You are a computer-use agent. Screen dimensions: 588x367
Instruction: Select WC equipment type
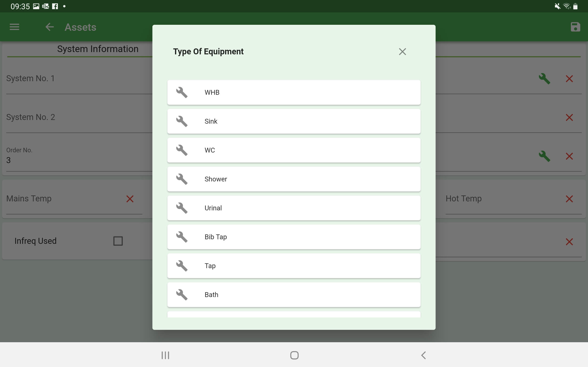294,150
